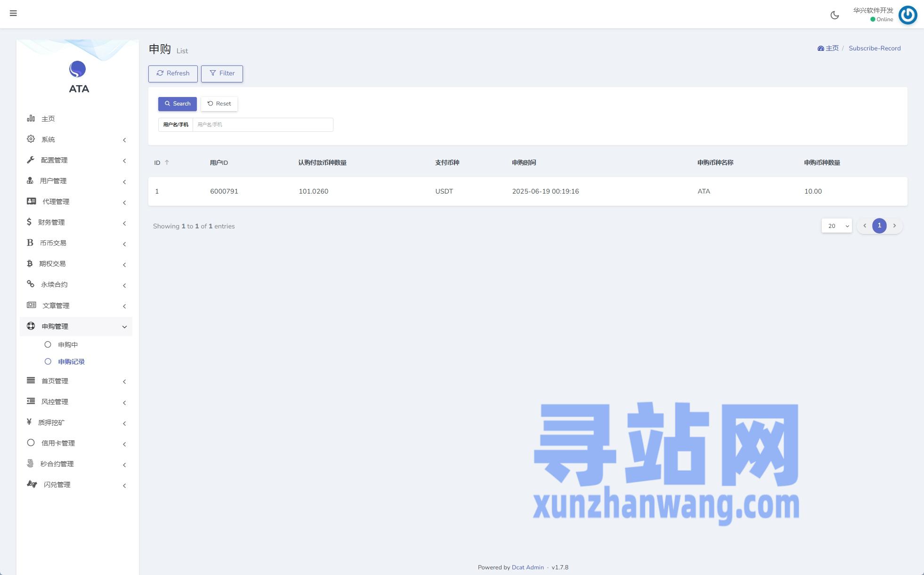Switch to dark mode with moon icon

pyautogui.click(x=835, y=15)
